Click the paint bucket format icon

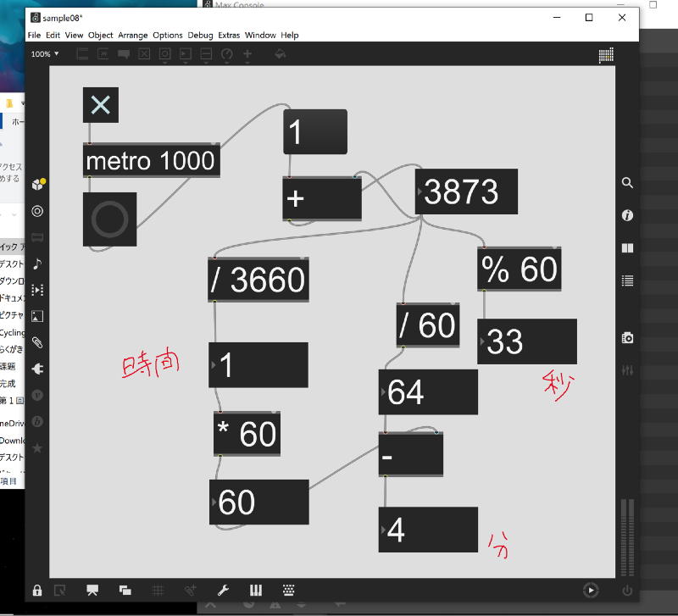(281, 54)
